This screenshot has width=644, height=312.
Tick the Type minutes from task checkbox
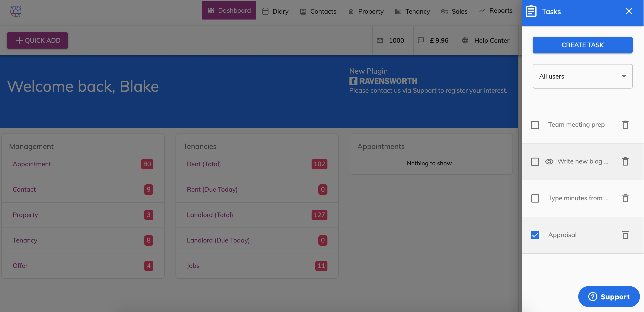[x=535, y=198]
